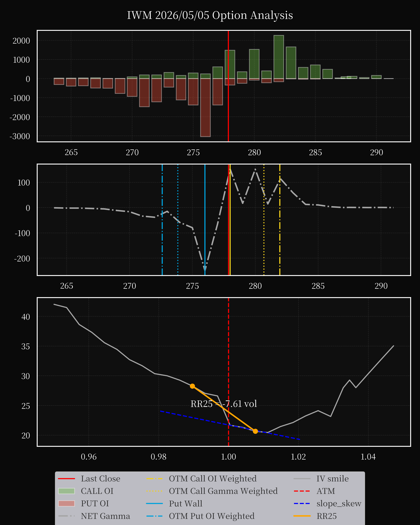Viewport: 420px width, 525px height.
Task: Click the '290' x-axis label in OI chart
Action: 376,152
